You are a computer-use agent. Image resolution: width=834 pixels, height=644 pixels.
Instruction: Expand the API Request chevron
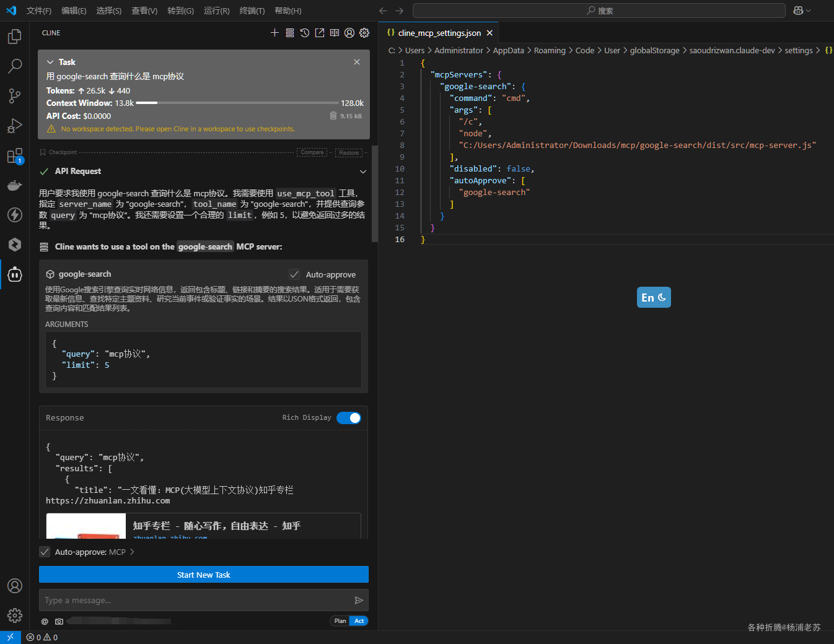[362, 172]
